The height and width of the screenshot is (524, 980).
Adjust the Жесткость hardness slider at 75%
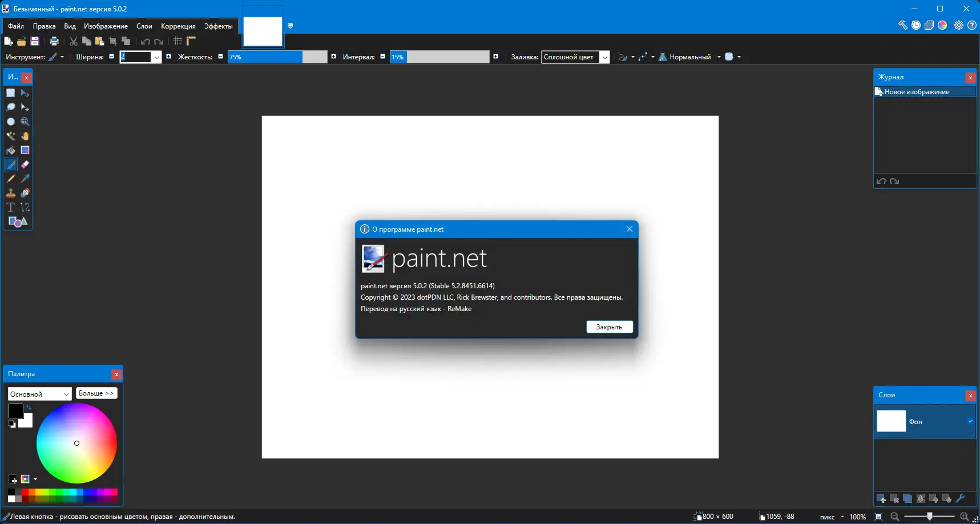point(277,57)
